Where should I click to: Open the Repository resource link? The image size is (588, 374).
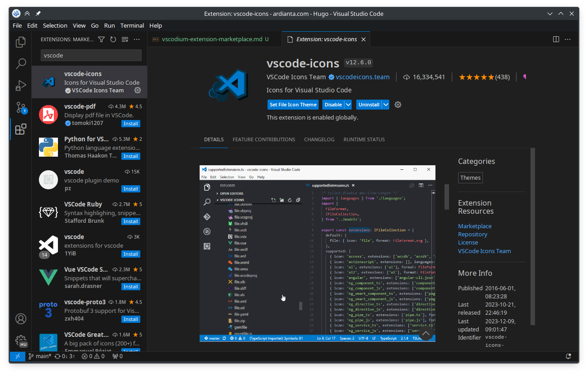[473, 234]
